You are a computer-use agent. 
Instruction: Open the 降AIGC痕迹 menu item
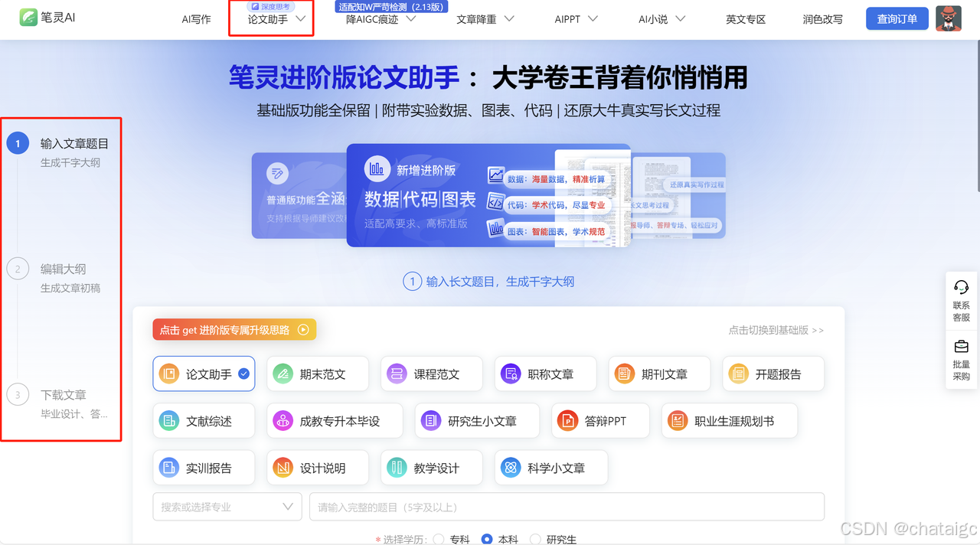(372, 19)
